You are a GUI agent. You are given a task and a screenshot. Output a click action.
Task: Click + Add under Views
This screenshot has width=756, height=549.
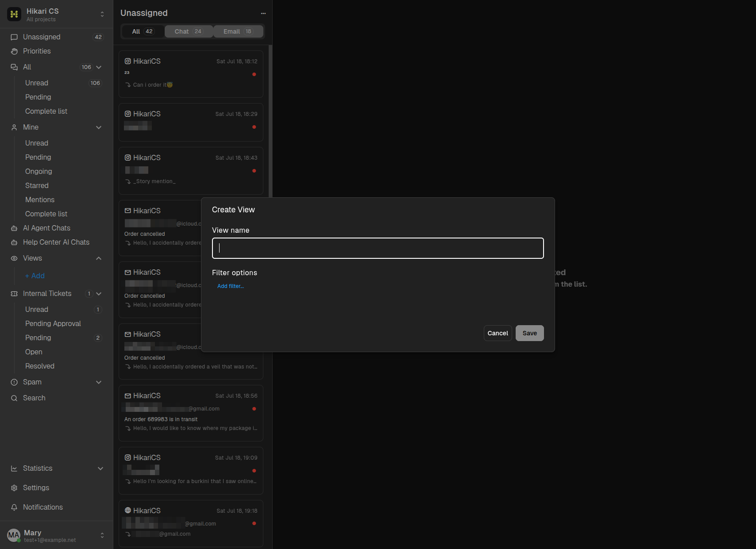click(35, 276)
